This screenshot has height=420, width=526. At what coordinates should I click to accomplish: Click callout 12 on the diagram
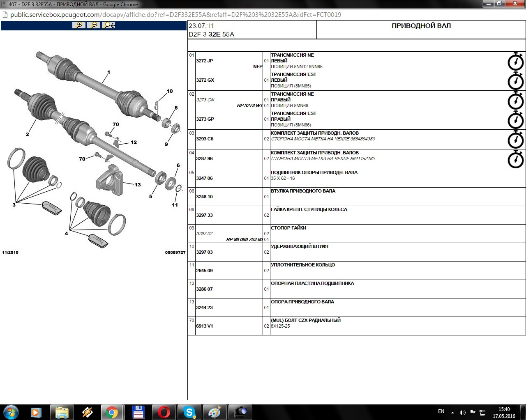pyautogui.click(x=134, y=142)
